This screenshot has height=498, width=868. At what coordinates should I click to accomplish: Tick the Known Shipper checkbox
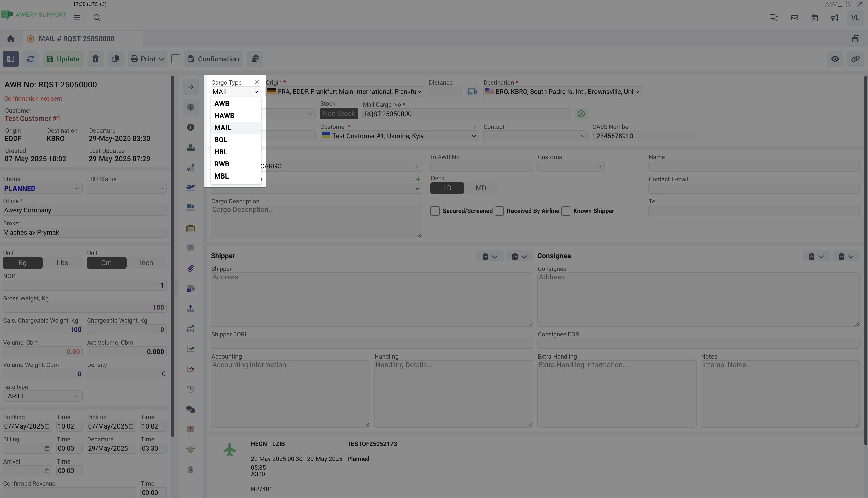pos(566,211)
